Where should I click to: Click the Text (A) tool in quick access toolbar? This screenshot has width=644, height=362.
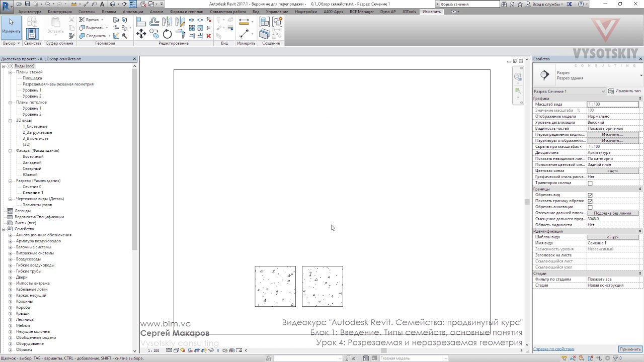(102, 4)
